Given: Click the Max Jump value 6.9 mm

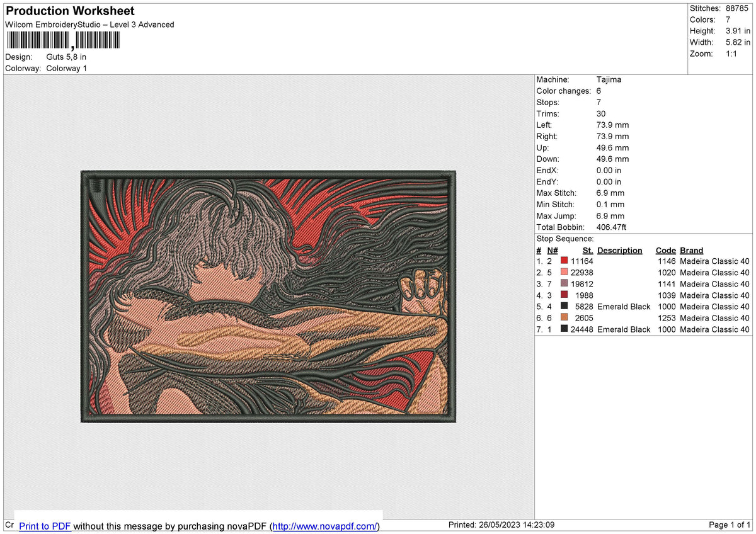Looking at the screenshot, I should click(610, 215).
